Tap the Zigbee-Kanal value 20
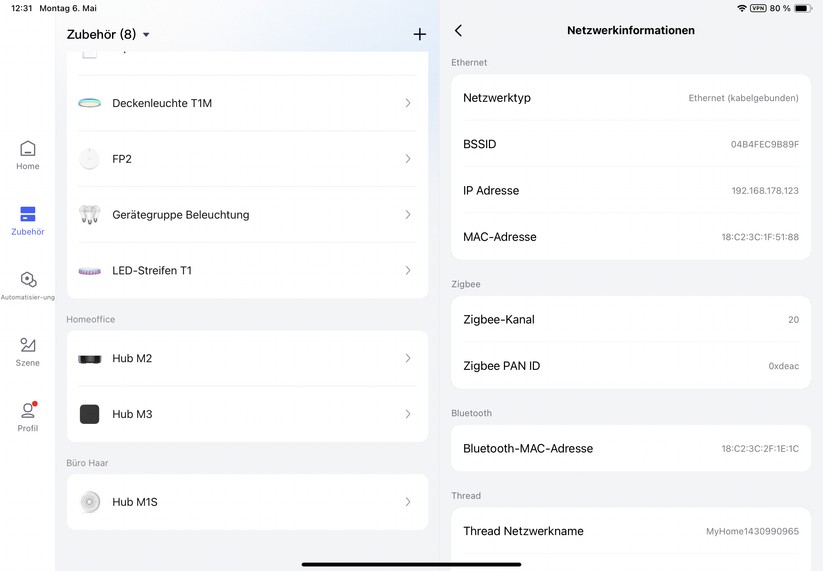This screenshot has height=571, width=823. (x=794, y=320)
